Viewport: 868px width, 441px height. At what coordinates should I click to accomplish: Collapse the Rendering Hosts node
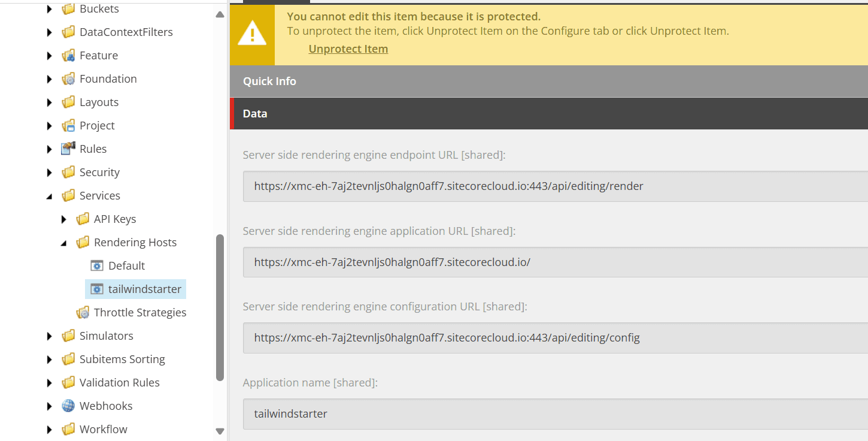(x=64, y=243)
